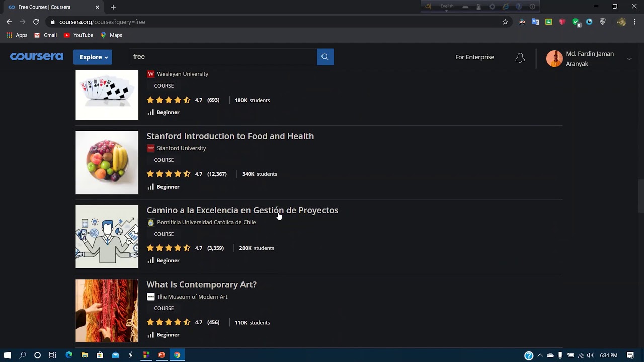
Task: Open File Explorer from taskbar
Action: (85, 355)
